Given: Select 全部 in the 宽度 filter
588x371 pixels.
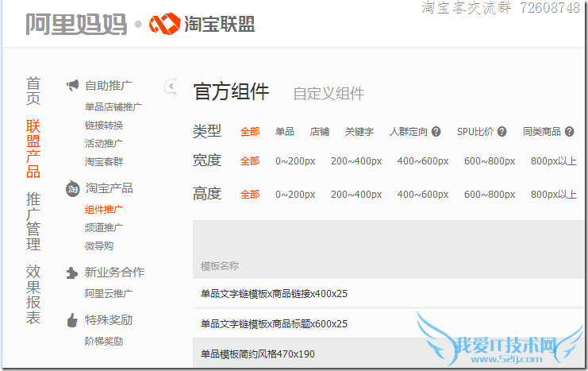Looking at the screenshot, I should coord(250,161).
